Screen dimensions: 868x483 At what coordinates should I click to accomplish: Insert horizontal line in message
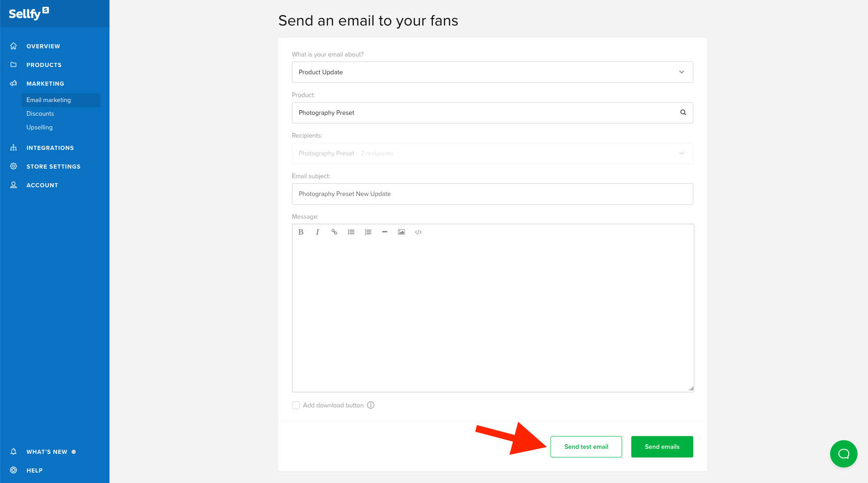[x=385, y=232]
